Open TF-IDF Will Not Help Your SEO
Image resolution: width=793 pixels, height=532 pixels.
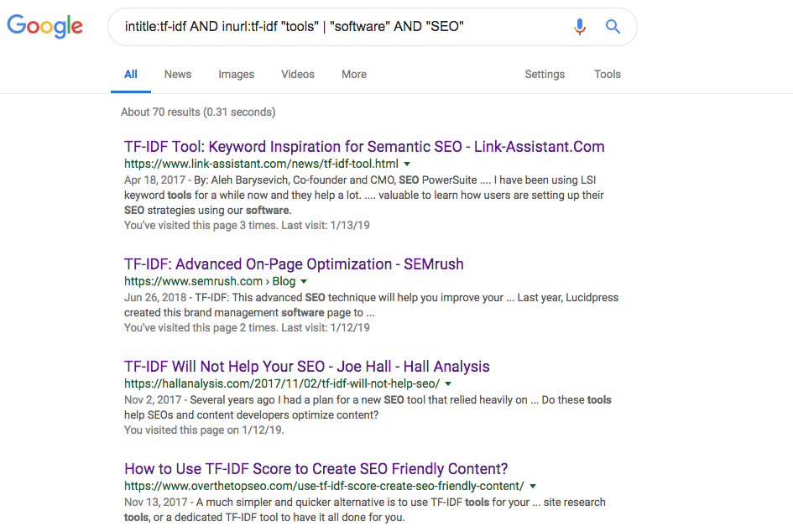pos(306,367)
